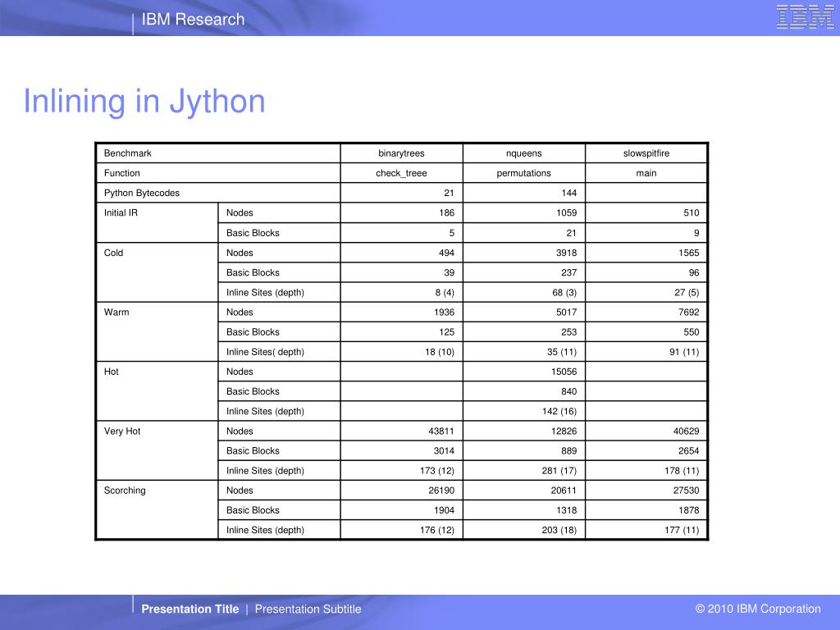The image size is (840, 630).
Task: Select the Warm row label
Action: point(116,312)
